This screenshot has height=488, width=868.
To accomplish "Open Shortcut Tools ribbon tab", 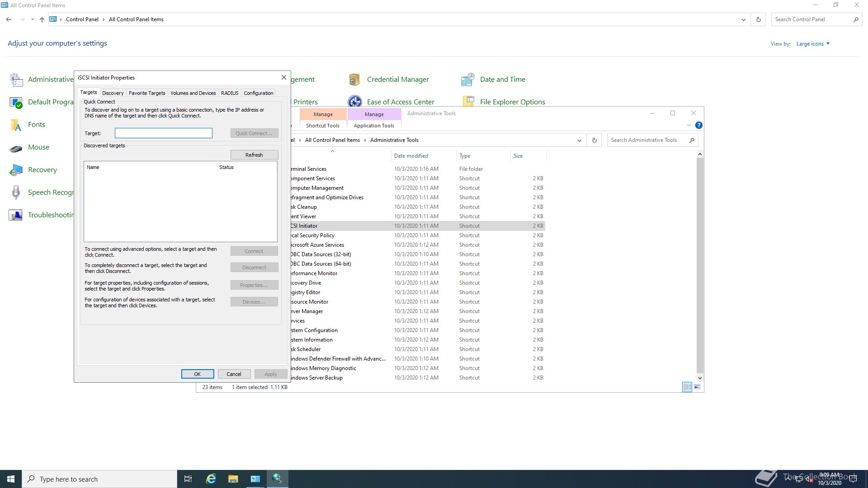I will click(322, 126).
